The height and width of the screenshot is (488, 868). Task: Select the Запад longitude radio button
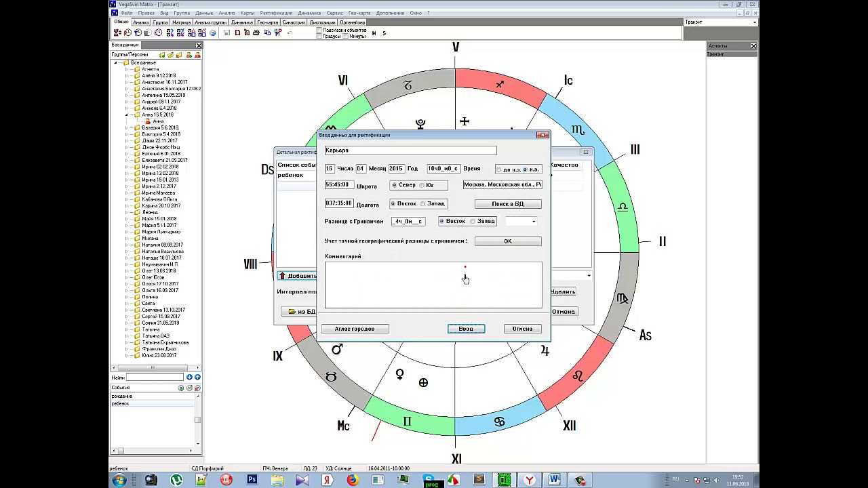point(422,203)
